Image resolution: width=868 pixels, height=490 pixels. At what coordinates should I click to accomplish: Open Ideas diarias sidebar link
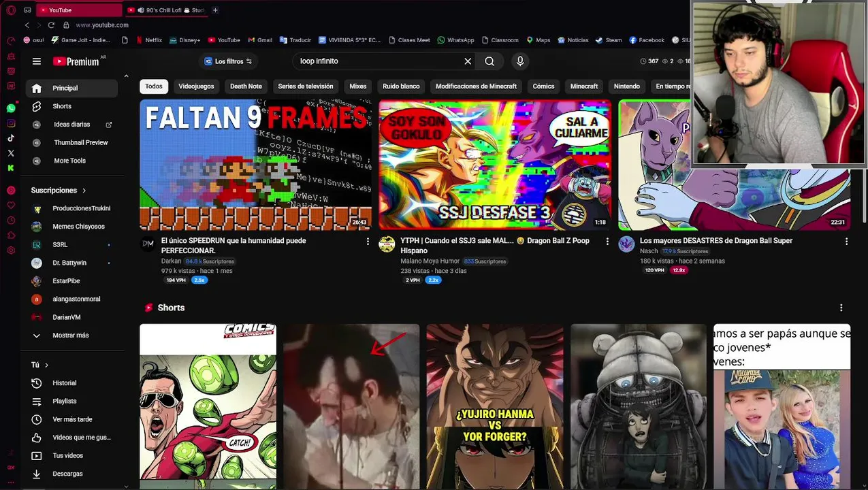[71, 125]
